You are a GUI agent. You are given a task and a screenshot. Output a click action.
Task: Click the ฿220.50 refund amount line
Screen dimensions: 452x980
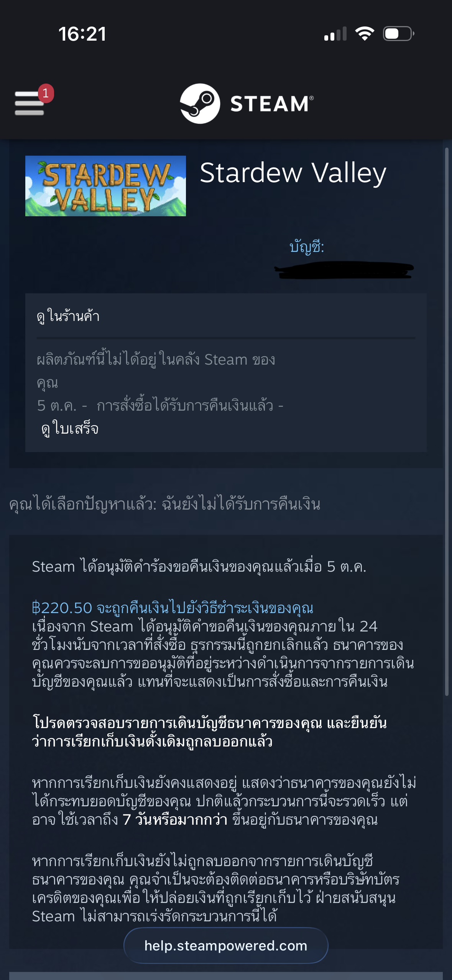coord(173,608)
